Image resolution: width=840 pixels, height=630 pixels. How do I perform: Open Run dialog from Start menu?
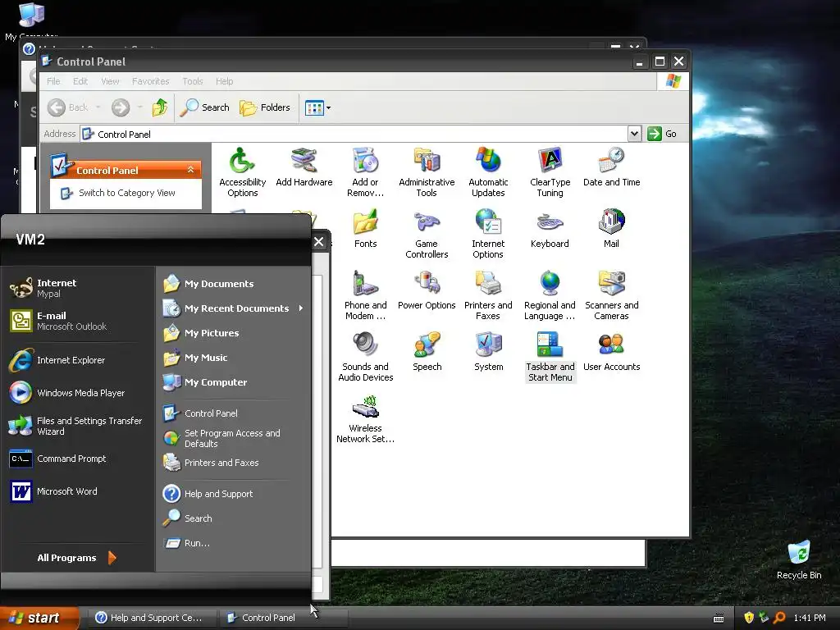[233, 543]
